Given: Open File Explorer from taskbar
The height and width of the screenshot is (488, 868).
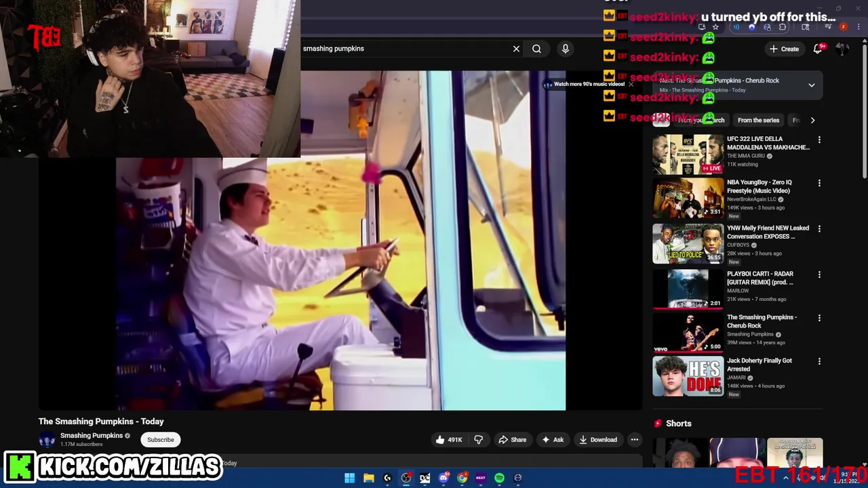Looking at the screenshot, I should coord(368,478).
